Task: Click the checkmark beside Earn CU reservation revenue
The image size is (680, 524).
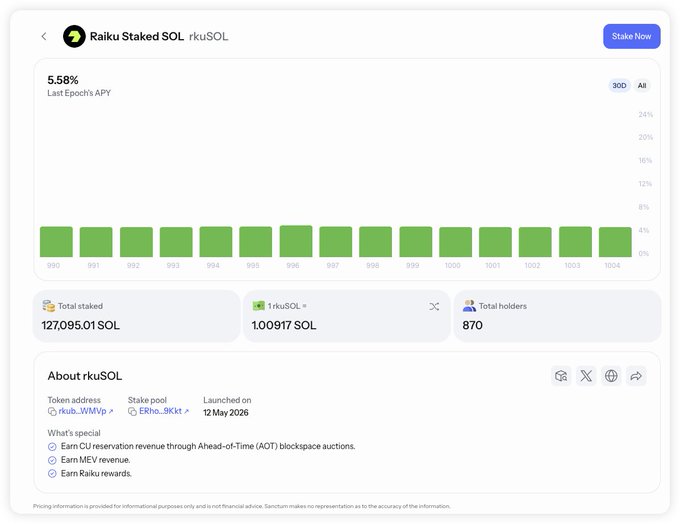Action: click(52, 446)
